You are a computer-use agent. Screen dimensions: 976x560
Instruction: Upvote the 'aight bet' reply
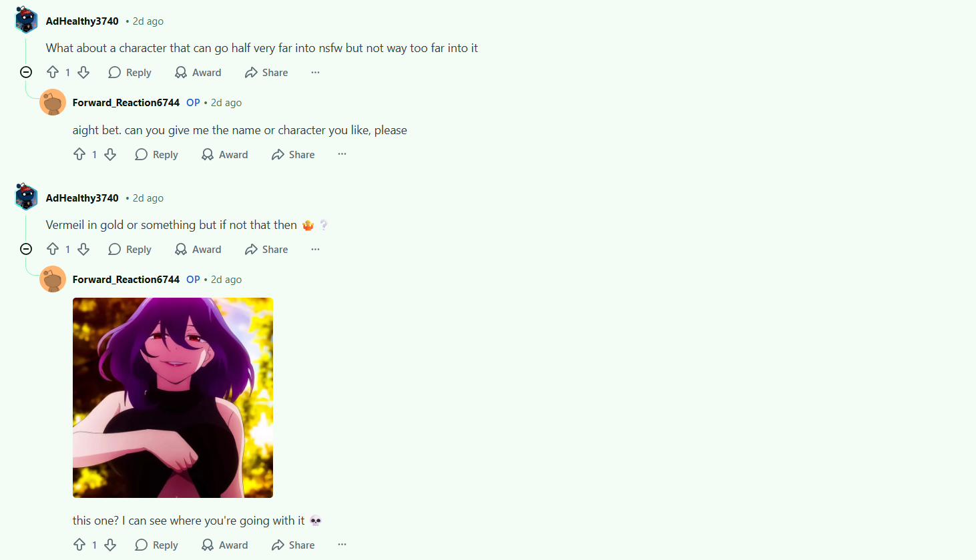[79, 154]
